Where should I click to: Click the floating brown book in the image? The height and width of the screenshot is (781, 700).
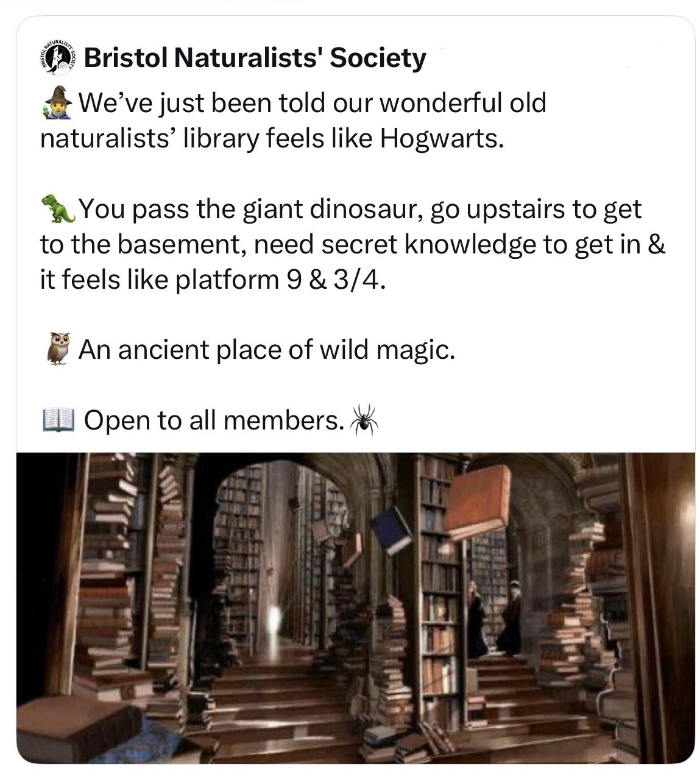pos(477,502)
